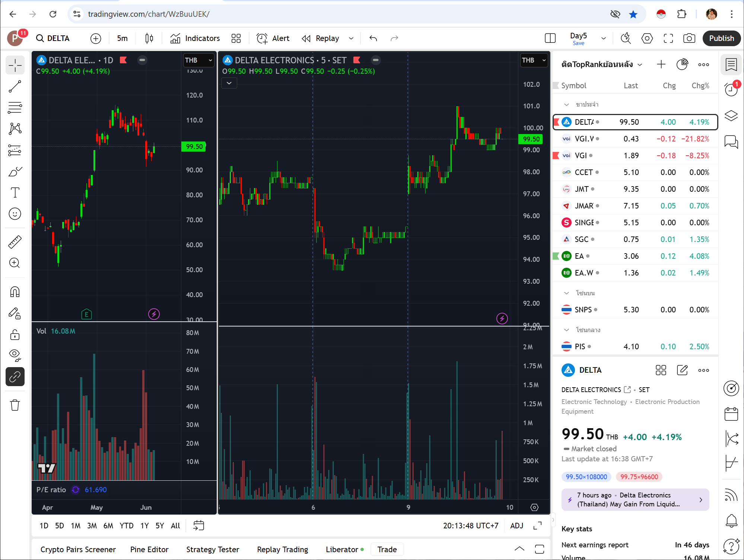Take a chart snapshot with the camera icon
Screen dimensions: 744x560
689,38
